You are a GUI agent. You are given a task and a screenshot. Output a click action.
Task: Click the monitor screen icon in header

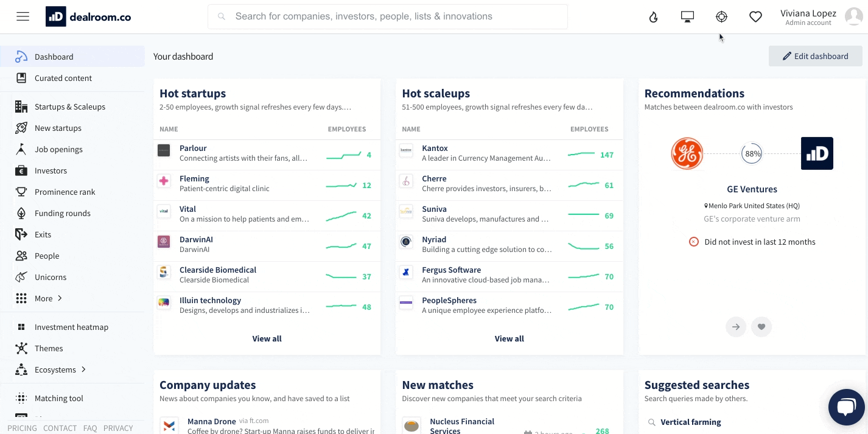click(x=687, y=17)
